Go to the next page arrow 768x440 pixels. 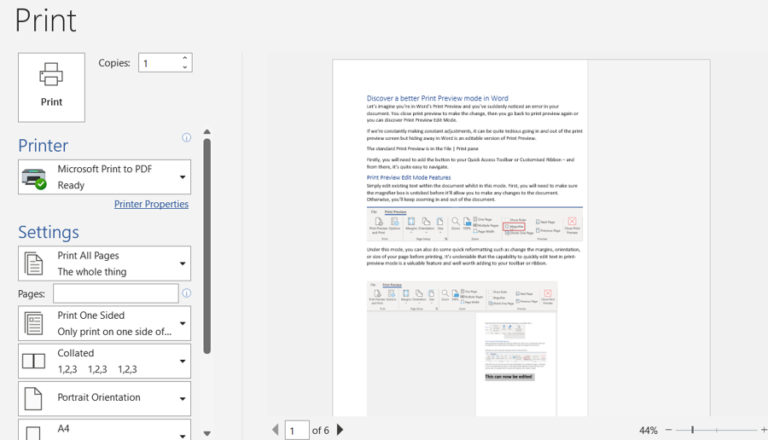point(340,430)
